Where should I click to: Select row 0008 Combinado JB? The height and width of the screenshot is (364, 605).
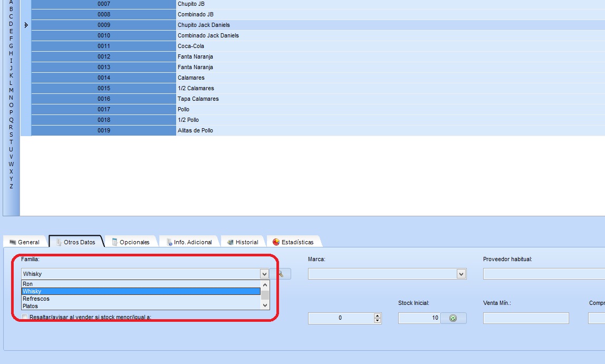click(x=318, y=14)
